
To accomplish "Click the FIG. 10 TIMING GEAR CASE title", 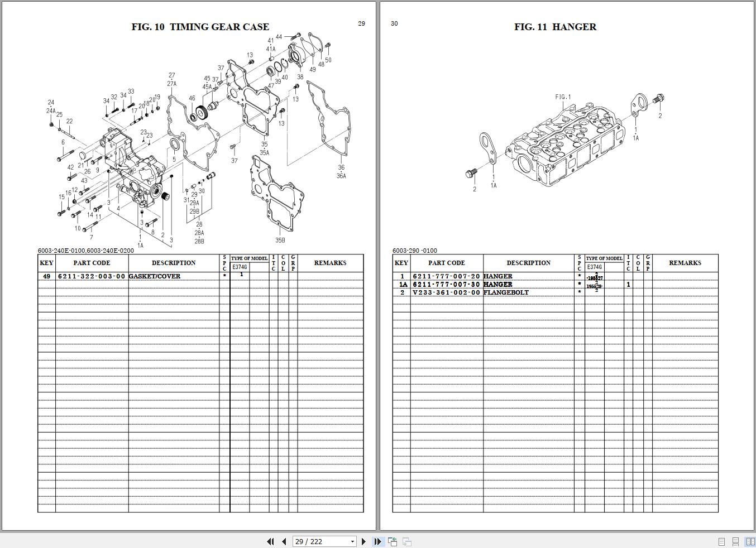I will [200, 27].
